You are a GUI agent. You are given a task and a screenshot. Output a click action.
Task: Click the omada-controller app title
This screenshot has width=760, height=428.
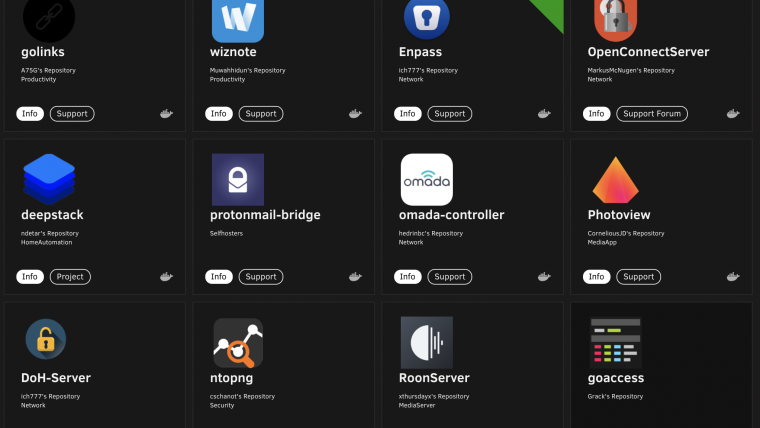pyautogui.click(x=451, y=215)
